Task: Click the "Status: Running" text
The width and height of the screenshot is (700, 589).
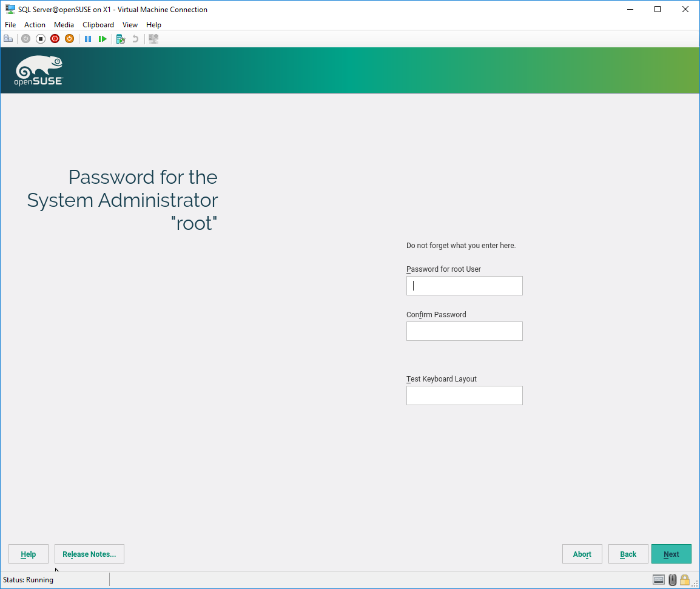Action: pos(28,580)
